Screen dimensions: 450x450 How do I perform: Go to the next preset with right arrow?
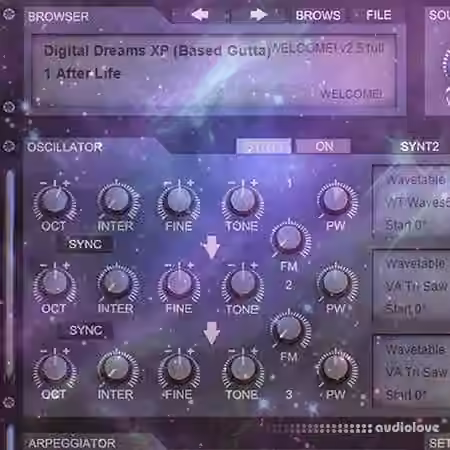(259, 15)
